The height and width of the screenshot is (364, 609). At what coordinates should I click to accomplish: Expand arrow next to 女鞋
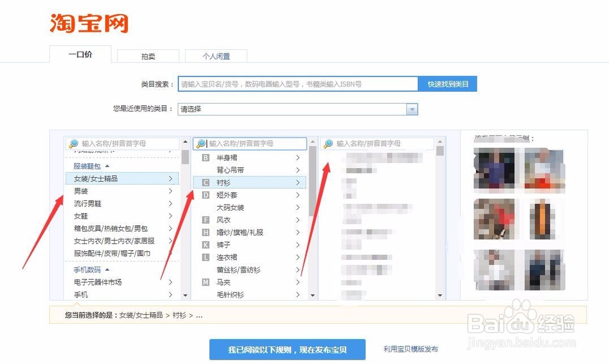pos(171,215)
